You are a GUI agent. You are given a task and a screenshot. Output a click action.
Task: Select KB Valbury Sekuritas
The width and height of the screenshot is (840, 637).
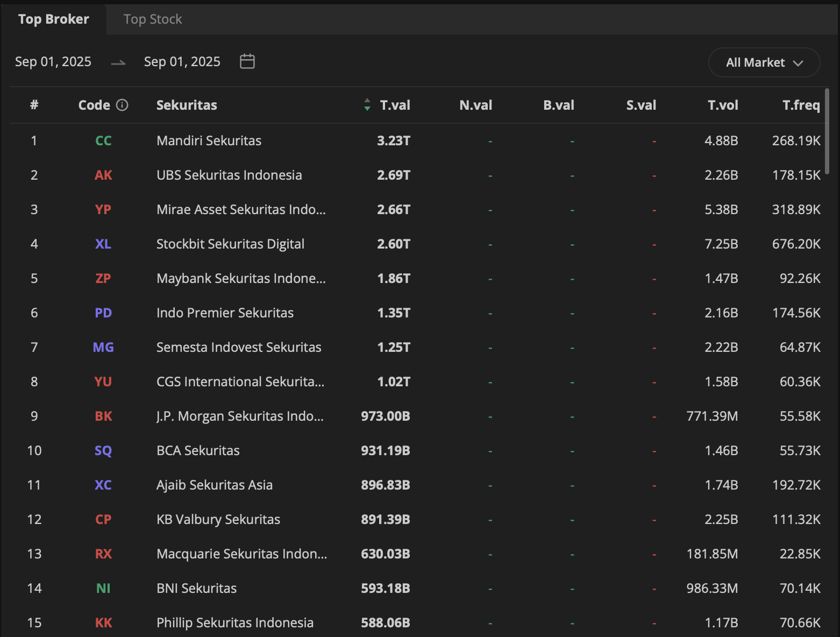tap(218, 520)
